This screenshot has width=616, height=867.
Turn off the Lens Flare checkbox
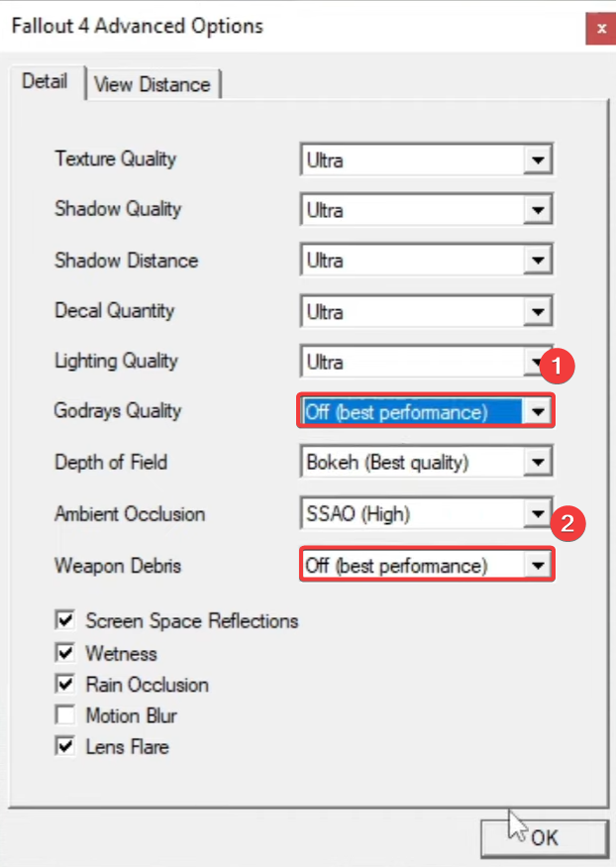(66, 747)
